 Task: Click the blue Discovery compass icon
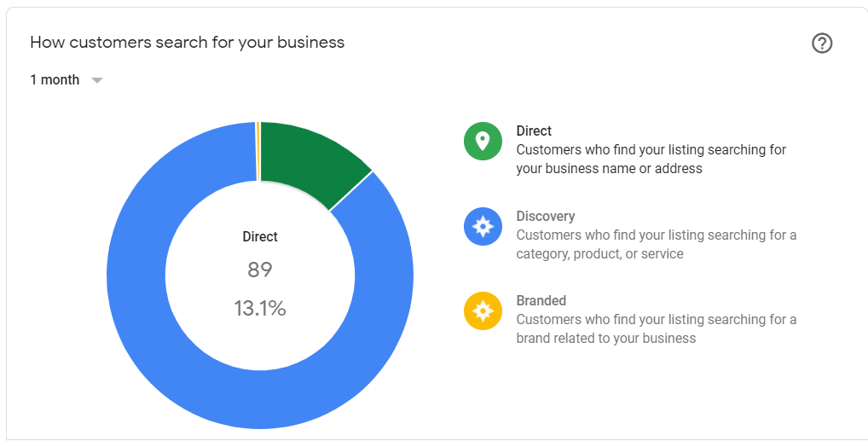[483, 226]
